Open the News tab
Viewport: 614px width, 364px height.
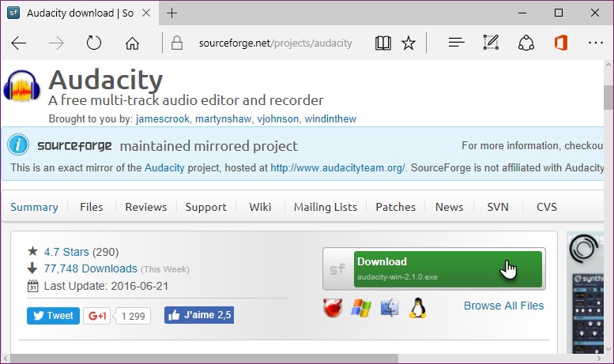449,207
